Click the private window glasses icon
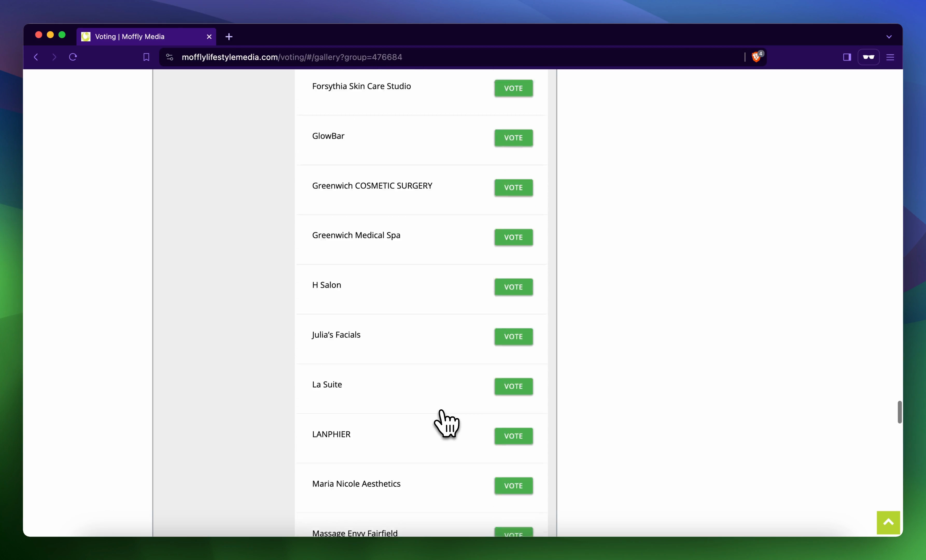The image size is (926, 560). click(x=868, y=57)
